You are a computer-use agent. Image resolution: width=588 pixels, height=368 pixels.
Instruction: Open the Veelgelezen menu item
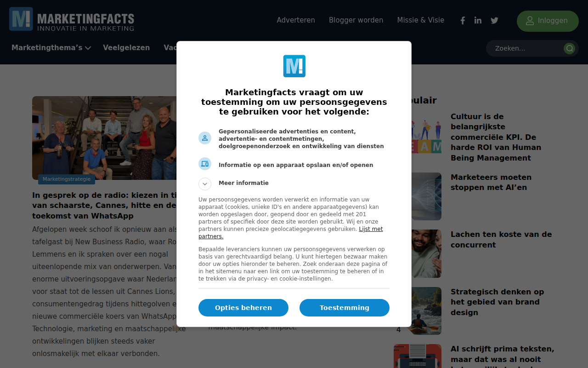pos(126,48)
